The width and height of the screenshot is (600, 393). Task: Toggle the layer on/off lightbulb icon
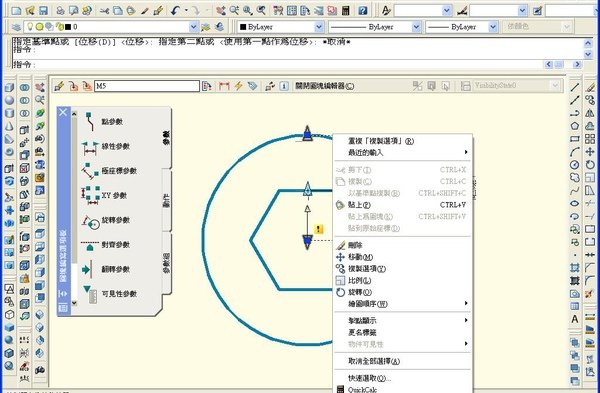pos(29,27)
